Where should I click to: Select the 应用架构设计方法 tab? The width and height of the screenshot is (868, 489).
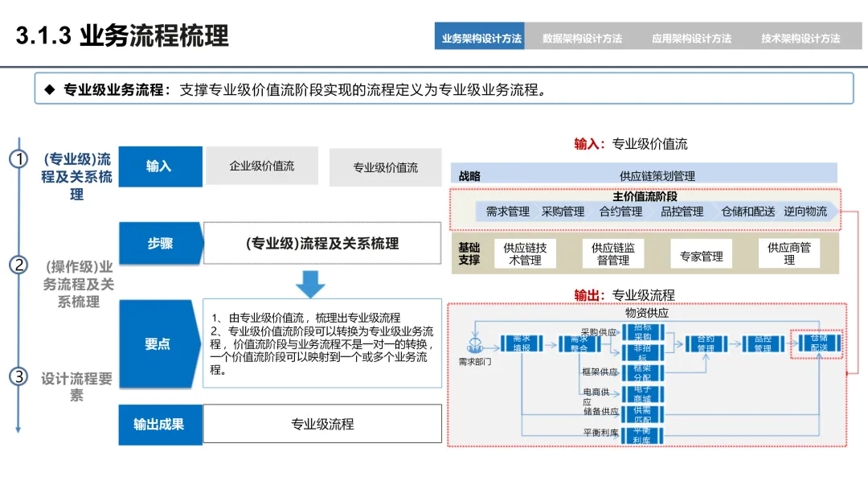tap(691, 39)
